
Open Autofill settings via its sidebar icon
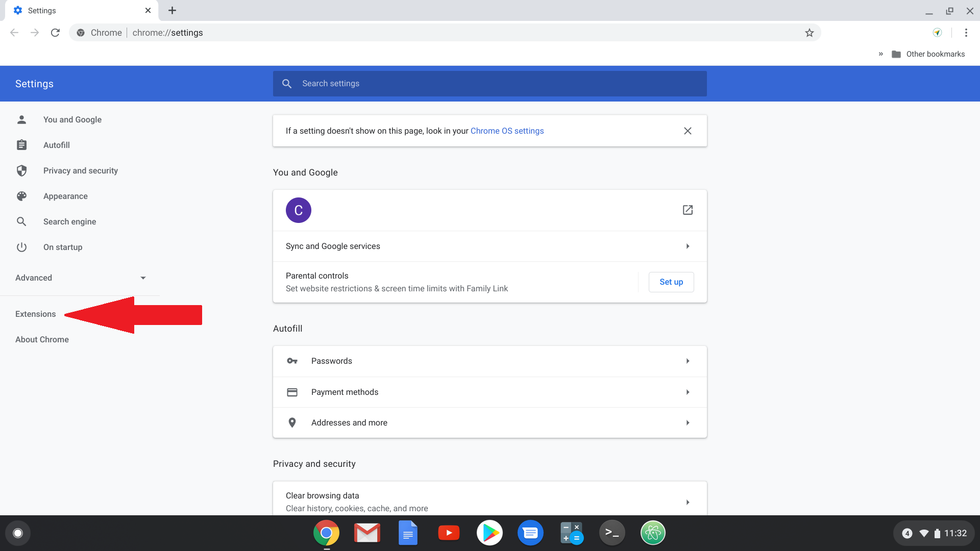[x=21, y=145]
